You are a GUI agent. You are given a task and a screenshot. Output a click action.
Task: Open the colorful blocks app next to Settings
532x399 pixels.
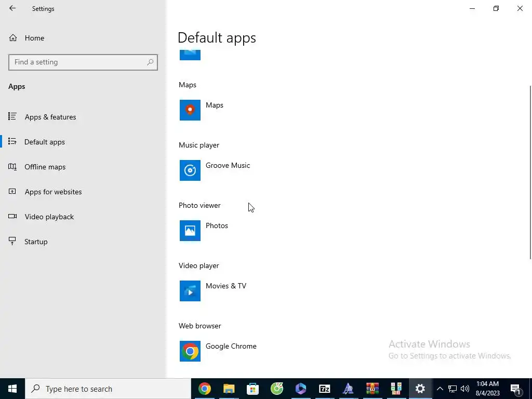click(396, 389)
